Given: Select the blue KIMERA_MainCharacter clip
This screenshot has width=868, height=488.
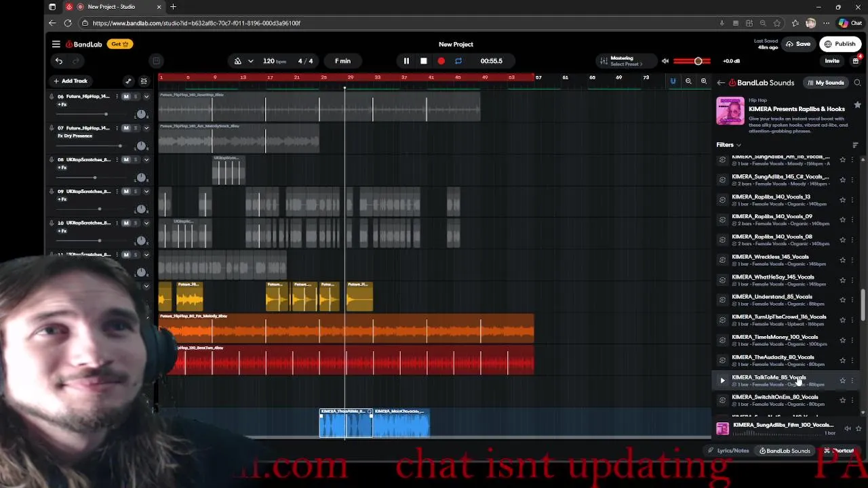Looking at the screenshot, I should [x=401, y=422].
